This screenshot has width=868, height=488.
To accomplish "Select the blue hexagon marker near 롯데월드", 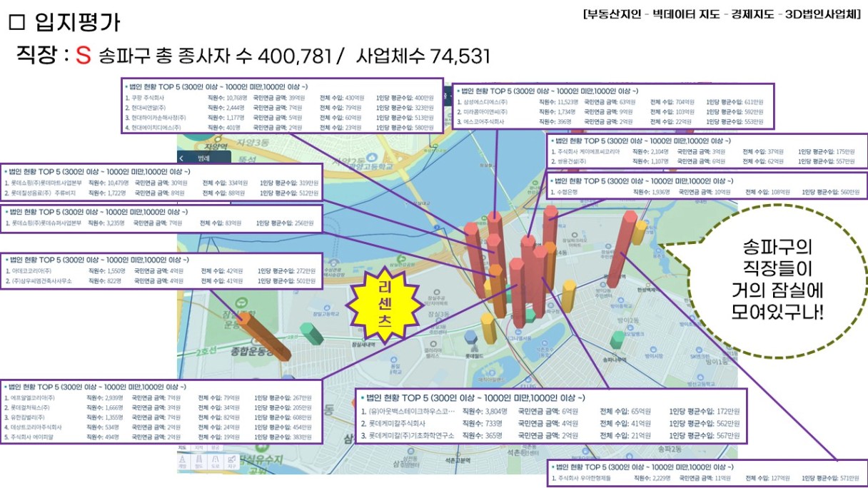I will [470, 337].
